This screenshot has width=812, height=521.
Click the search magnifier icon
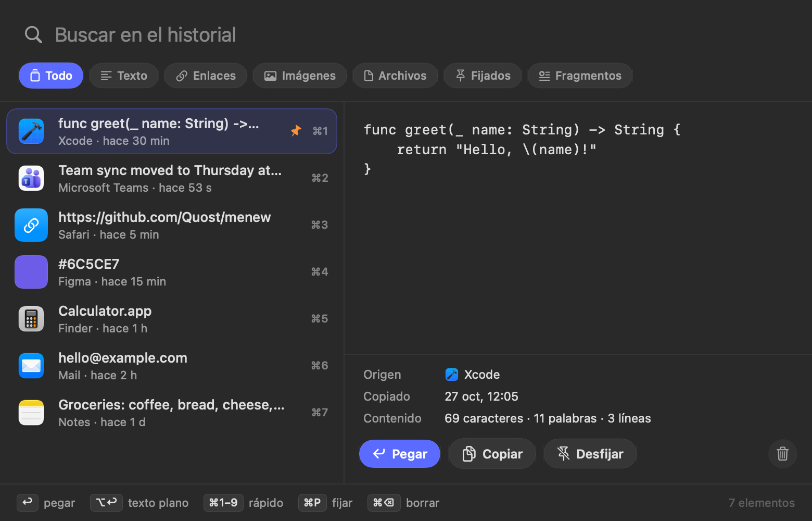[33, 35]
